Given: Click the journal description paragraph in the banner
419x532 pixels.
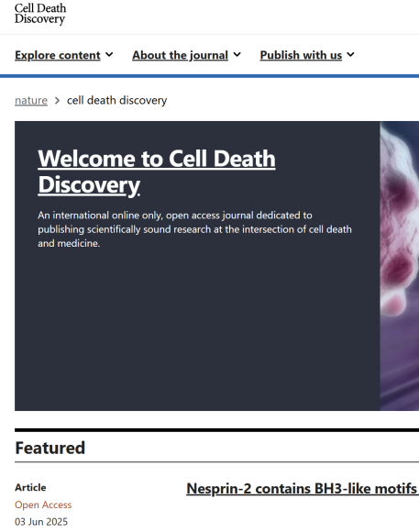Looking at the screenshot, I should [194, 229].
